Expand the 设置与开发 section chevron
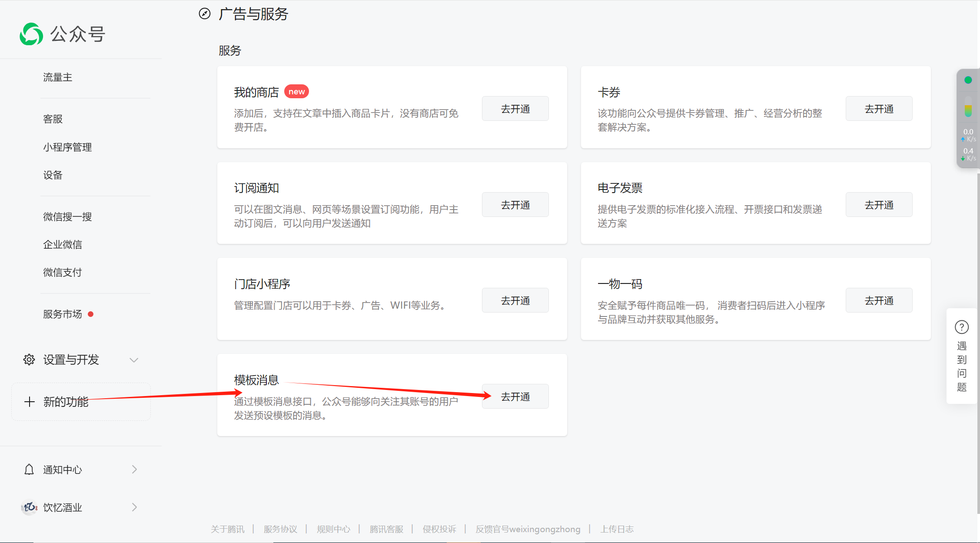 (134, 360)
